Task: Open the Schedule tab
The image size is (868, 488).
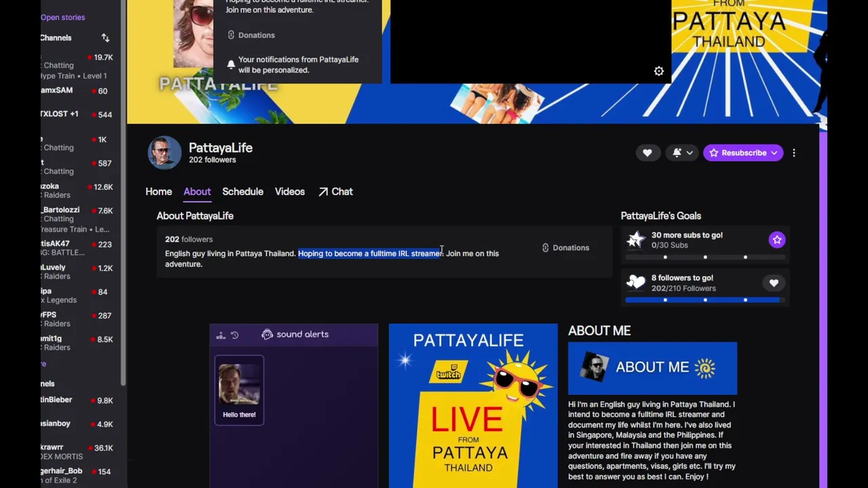Action: [243, 192]
